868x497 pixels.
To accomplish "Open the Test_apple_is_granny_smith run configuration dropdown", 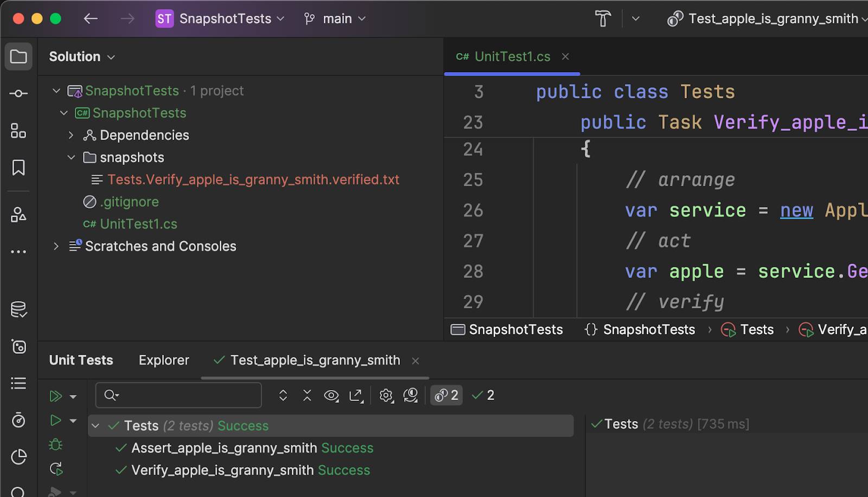I will (x=768, y=19).
